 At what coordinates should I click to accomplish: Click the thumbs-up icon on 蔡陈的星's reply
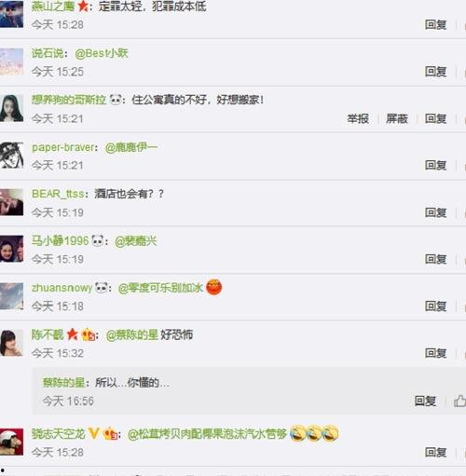(x=460, y=401)
